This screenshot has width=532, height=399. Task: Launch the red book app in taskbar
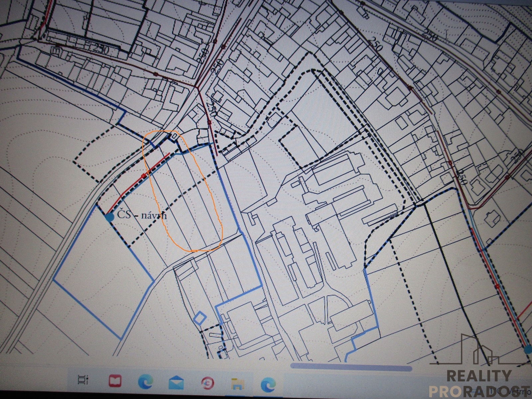tap(115, 381)
